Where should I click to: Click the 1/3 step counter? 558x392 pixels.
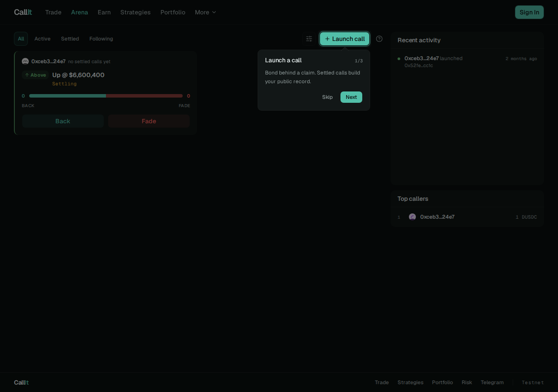[x=359, y=61]
